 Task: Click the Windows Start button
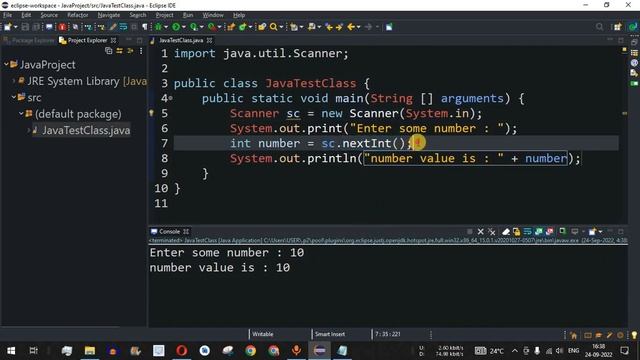(11, 351)
